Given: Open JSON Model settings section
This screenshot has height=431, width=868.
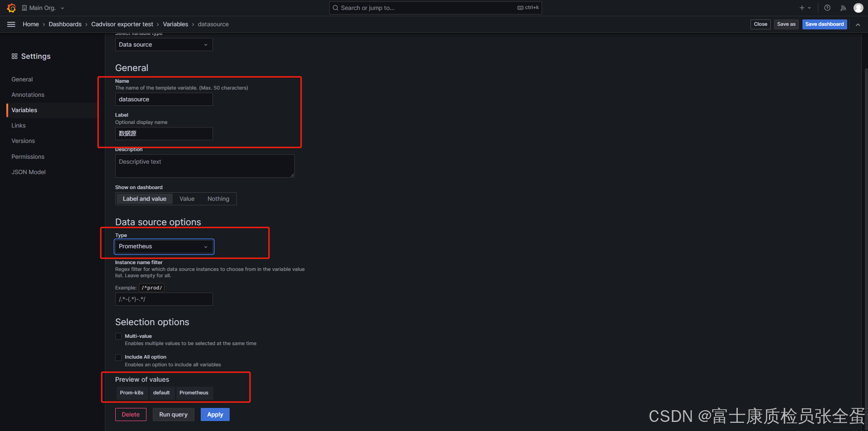Looking at the screenshot, I should (28, 172).
